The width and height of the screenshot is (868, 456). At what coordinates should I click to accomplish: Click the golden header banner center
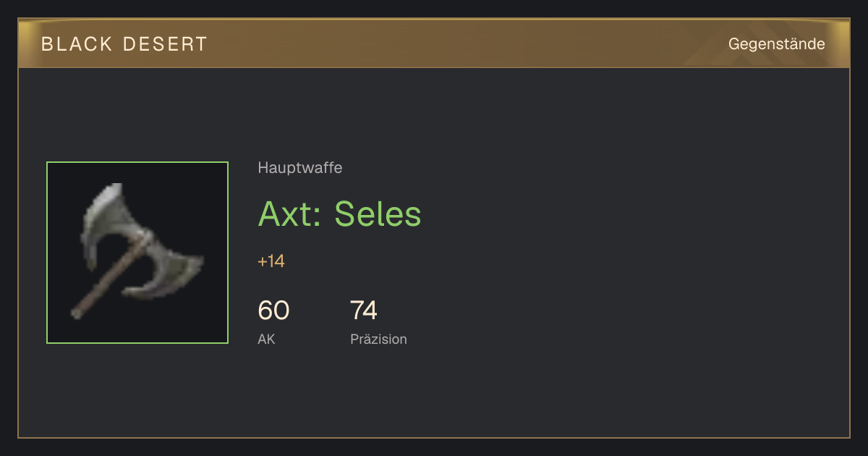pyautogui.click(x=434, y=43)
